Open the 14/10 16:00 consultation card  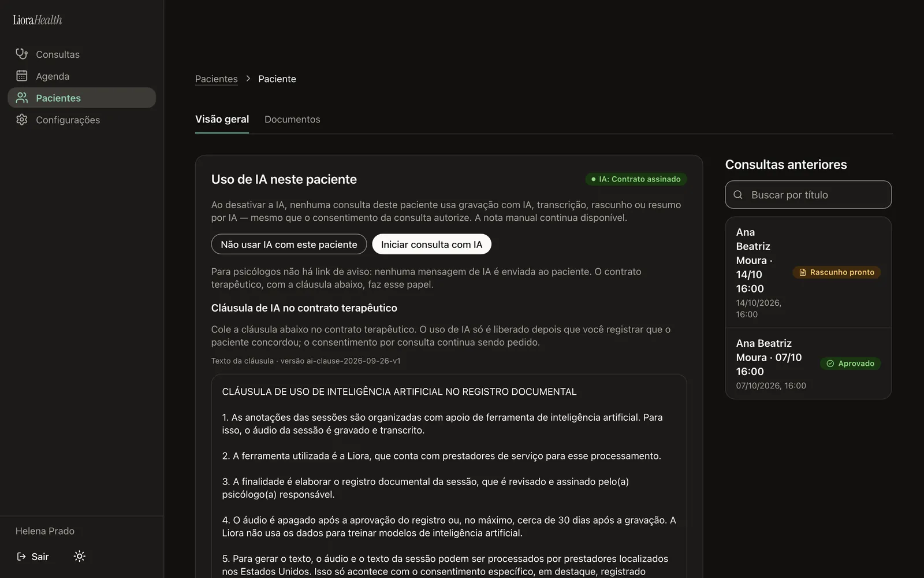click(808, 272)
